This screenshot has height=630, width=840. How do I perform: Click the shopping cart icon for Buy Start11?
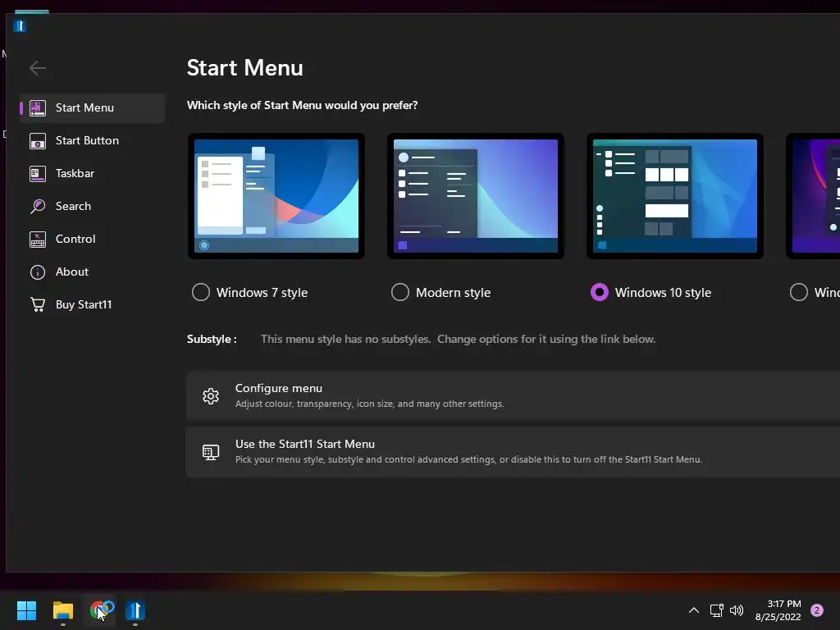pyautogui.click(x=38, y=304)
